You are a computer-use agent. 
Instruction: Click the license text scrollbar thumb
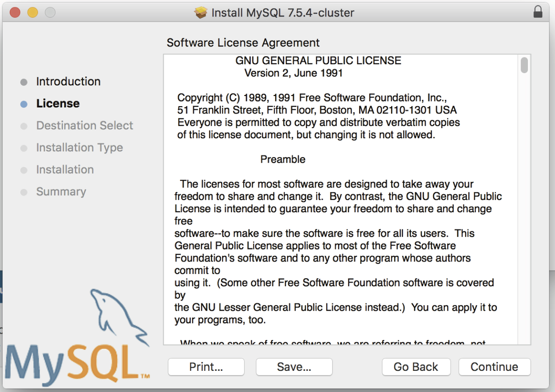[524, 66]
